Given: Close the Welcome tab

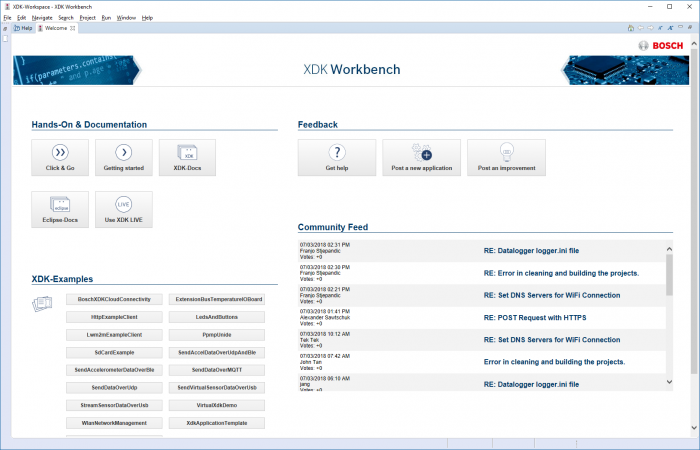Looking at the screenshot, I should tap(73, 28).
